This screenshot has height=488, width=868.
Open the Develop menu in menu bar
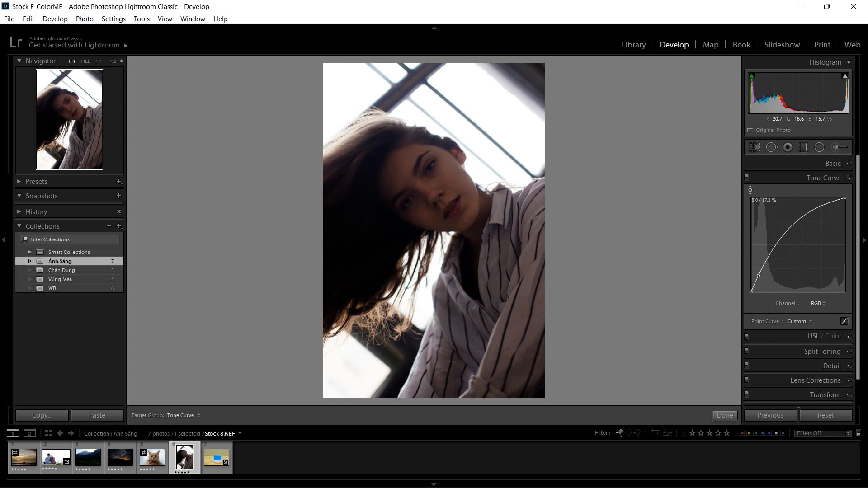[55, 19]
